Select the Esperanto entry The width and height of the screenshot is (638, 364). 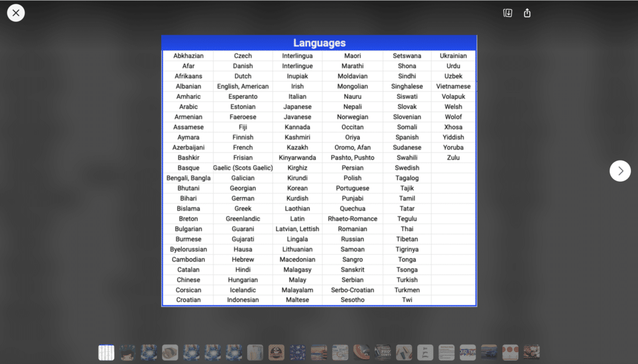pos(242,96)
